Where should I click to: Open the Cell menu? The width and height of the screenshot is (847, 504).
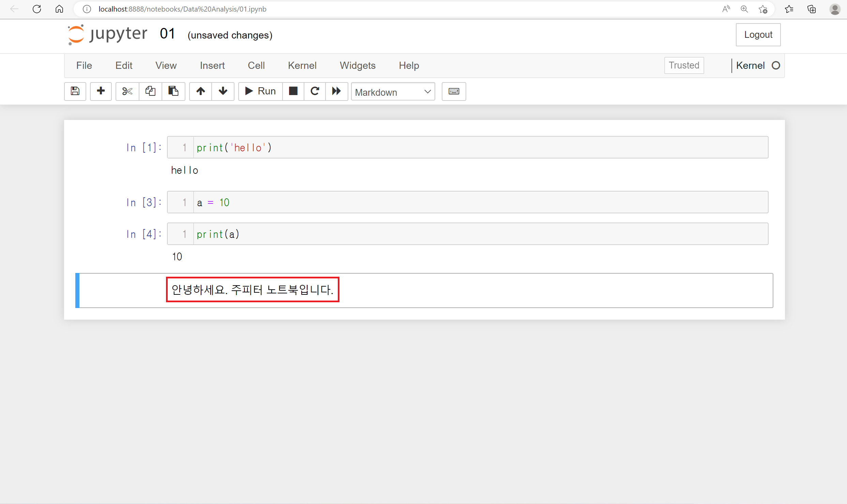tap(256, 65)
